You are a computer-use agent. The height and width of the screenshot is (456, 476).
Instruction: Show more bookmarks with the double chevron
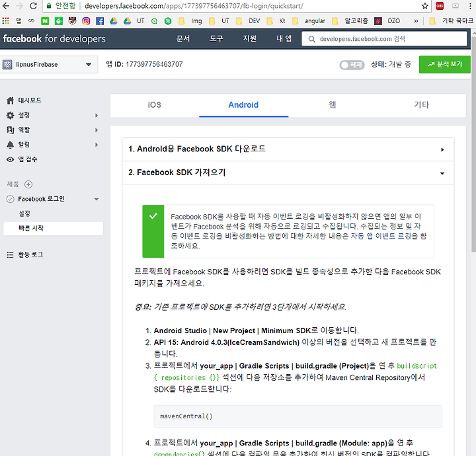click(x=416, y=21)
